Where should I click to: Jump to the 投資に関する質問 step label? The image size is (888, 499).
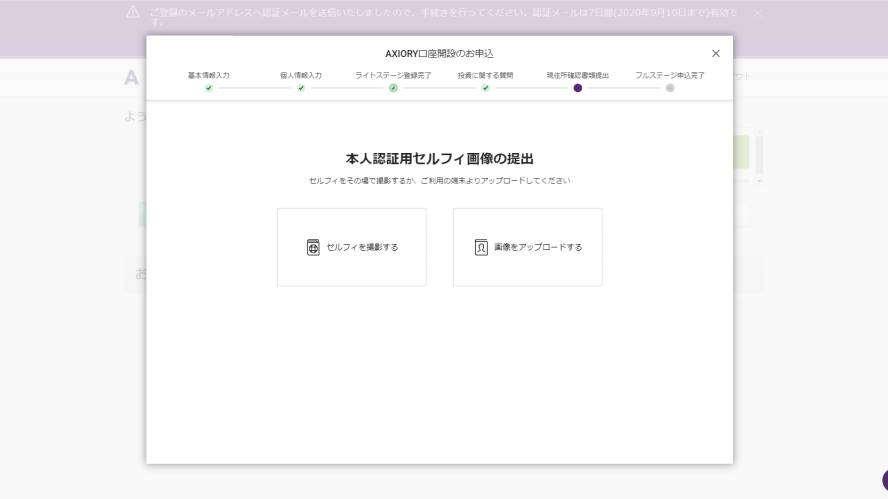point(485,75)
